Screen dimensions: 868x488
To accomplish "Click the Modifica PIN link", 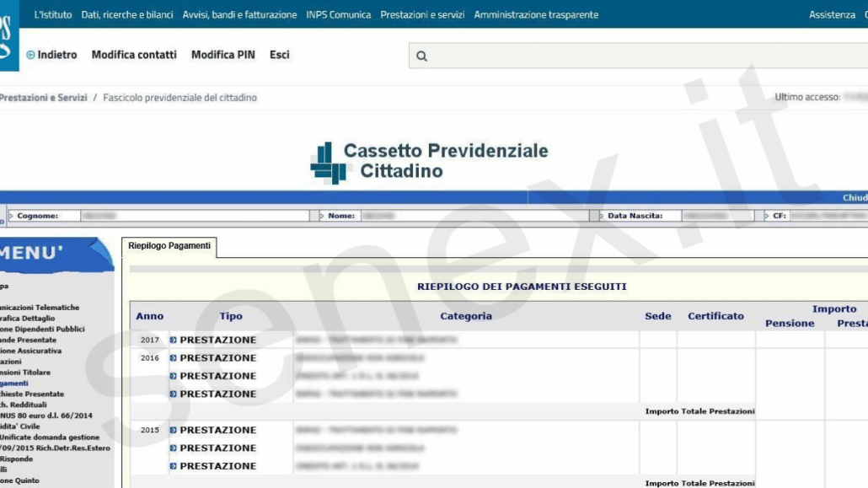I will [222, 55].
